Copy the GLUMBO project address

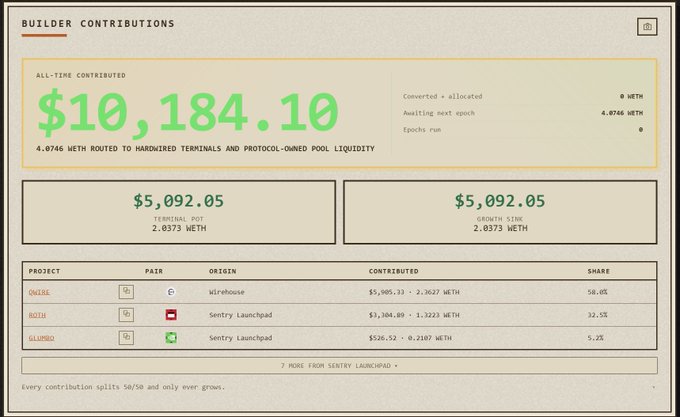[126, 337]
